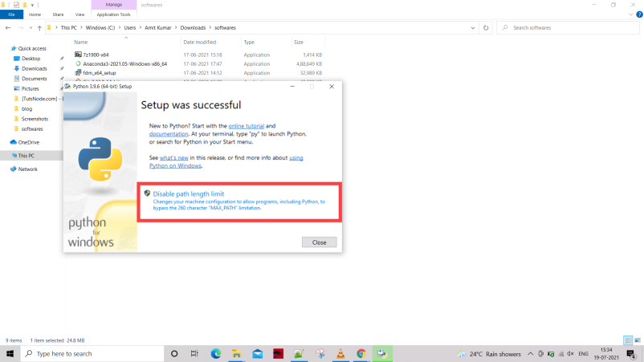
Task: Open blog folder in navigation pane
Action: click(26, 109)
